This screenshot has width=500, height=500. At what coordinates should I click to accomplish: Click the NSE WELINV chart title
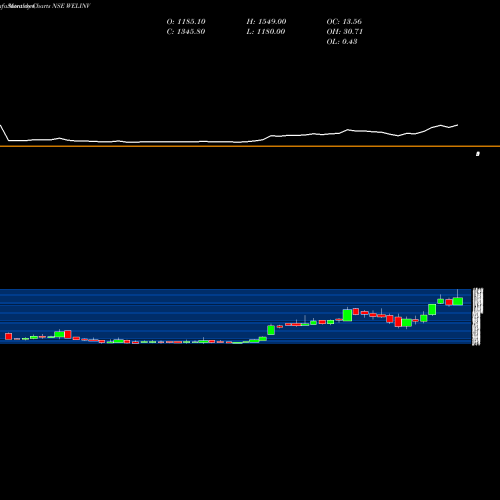coord(71,6)
